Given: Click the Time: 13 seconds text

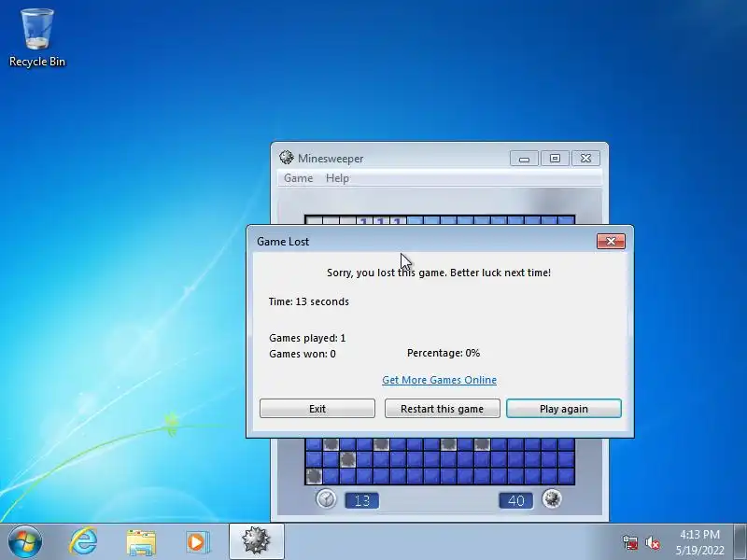Looking at the screenshot, I should pyautogui.click(x=309, y=301).
